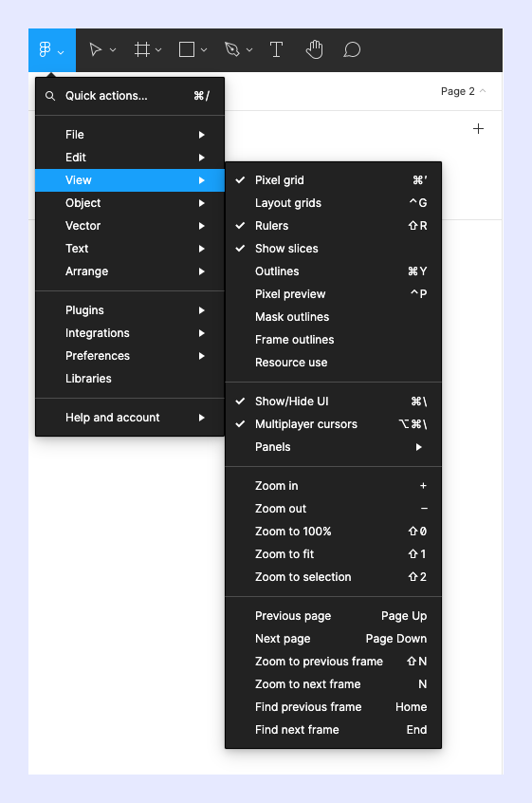The image size is (532, 803).
Task: Open shape tools dropdown chevron
Action: (x=204, y=50)
